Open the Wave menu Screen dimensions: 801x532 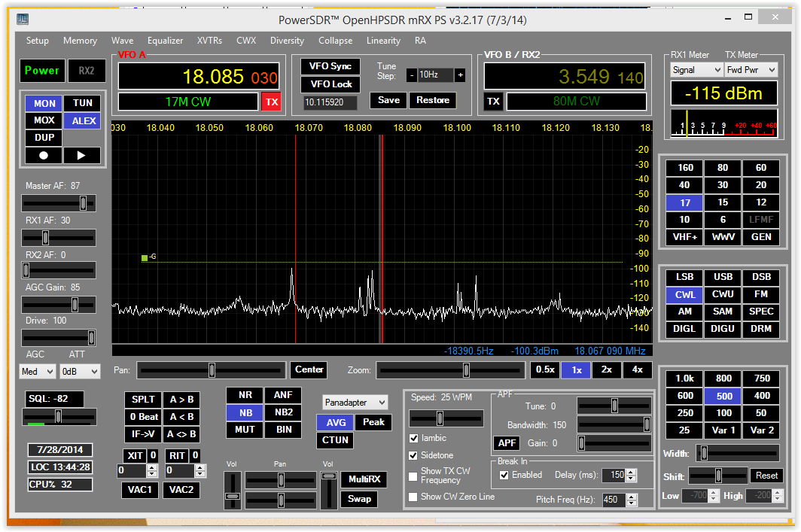123,41
